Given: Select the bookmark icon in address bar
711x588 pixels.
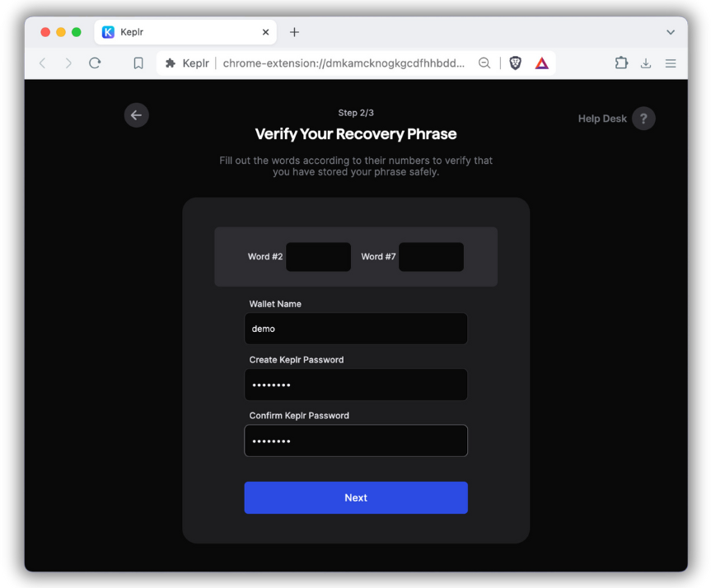Looking at the screenshot, I should pos(138,63).
